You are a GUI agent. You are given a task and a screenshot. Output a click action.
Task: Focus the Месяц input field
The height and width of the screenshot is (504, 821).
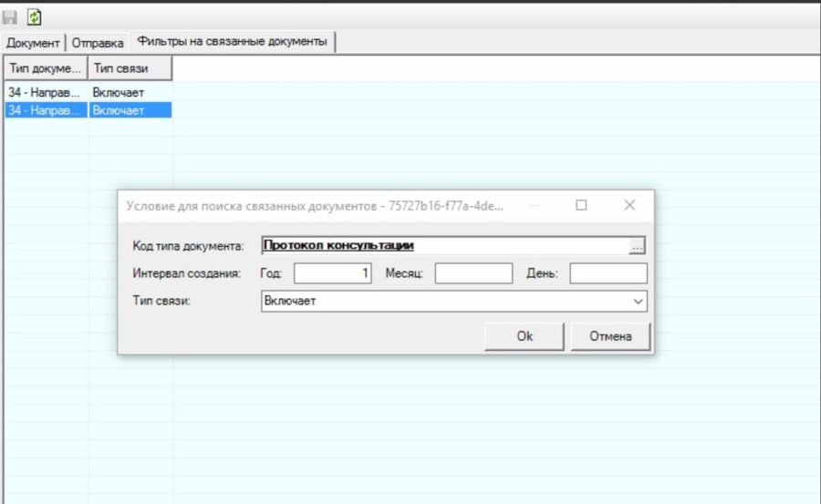(x=473, y=273)
